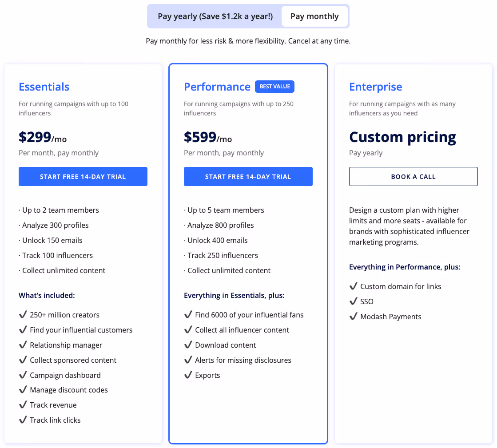Screen dimensions: 497x448
Task: Click checkmark beside Track link clicks
Action: (23, 420)
